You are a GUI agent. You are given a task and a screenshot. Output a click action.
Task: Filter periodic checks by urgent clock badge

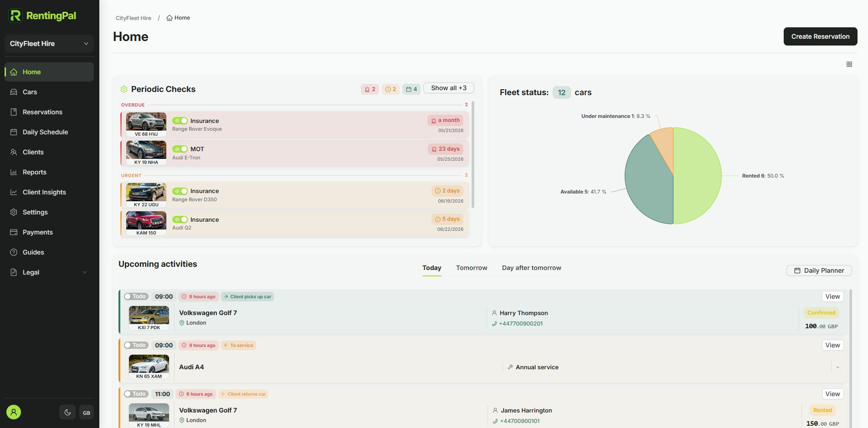(390, 89)
